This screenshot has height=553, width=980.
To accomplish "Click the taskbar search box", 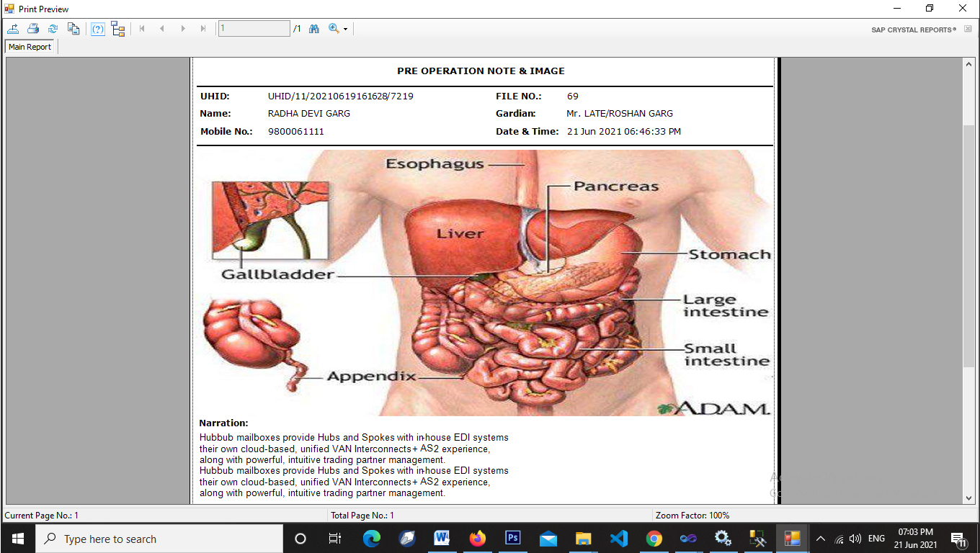I will pyautogui.click(x=159, y=539).
